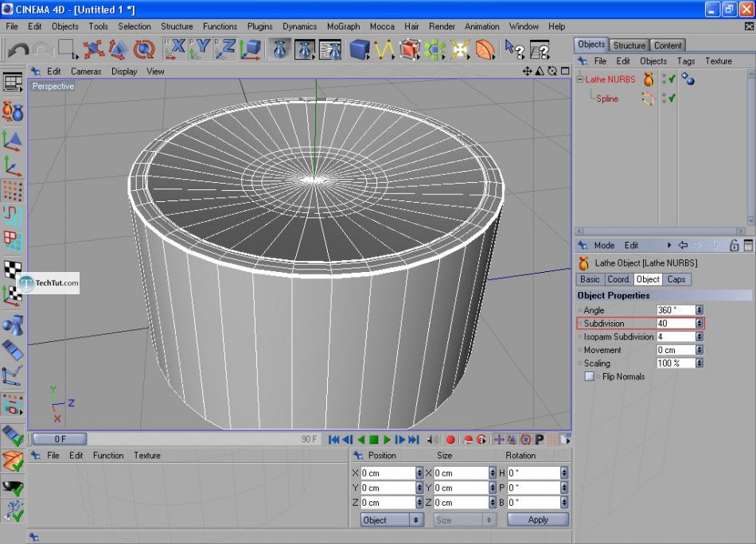Open the Size mode dropdown

point(464,520)
